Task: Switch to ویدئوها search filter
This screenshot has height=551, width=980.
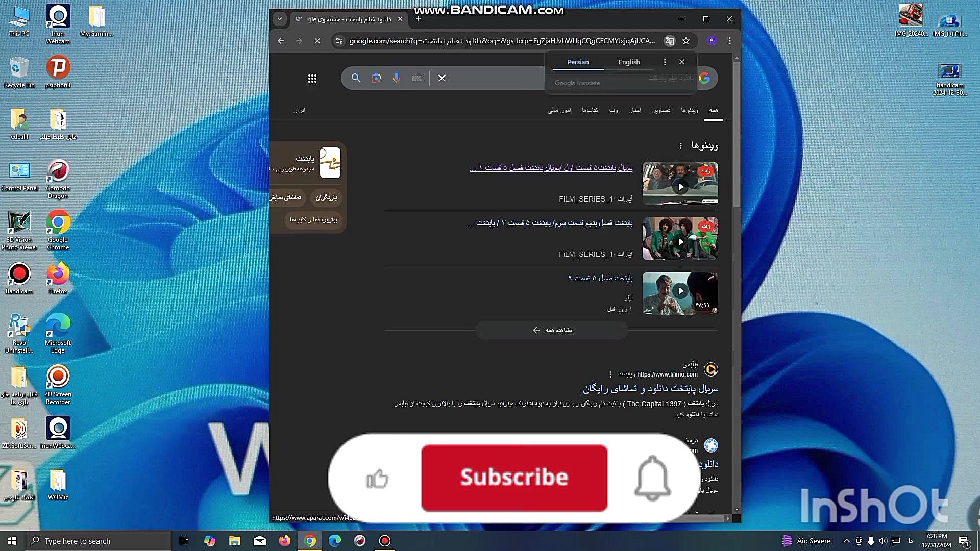Action: [690, 110]
